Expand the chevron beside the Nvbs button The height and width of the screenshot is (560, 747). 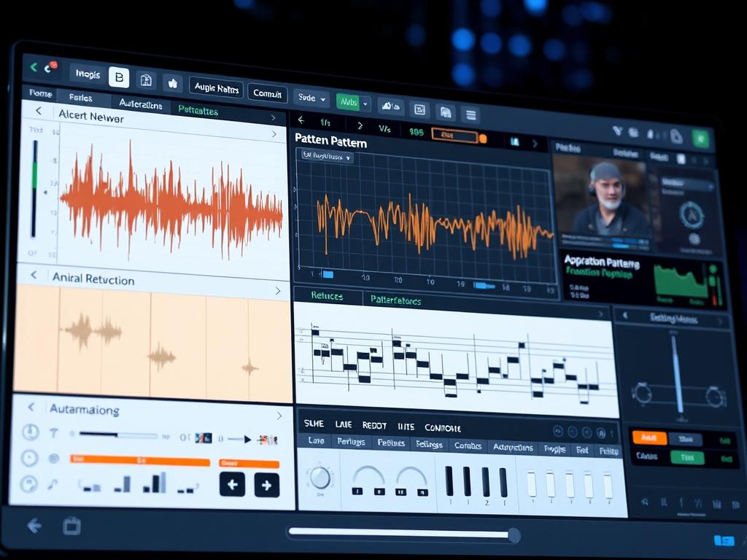click(x=365, y=103)
